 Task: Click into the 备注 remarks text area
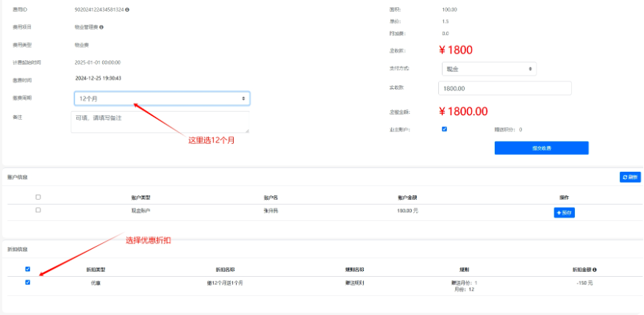coord(160,122)
